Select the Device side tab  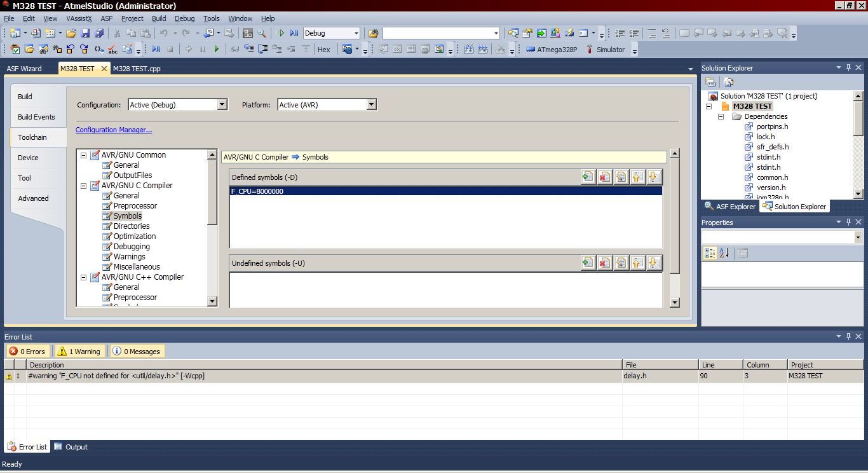click(x=28, y=158)
